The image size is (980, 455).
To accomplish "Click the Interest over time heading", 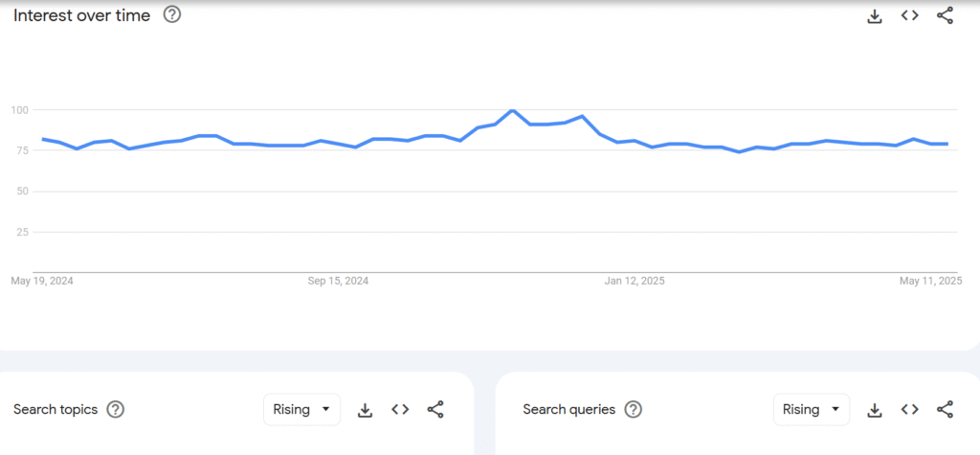I will [x=81, y=15].
